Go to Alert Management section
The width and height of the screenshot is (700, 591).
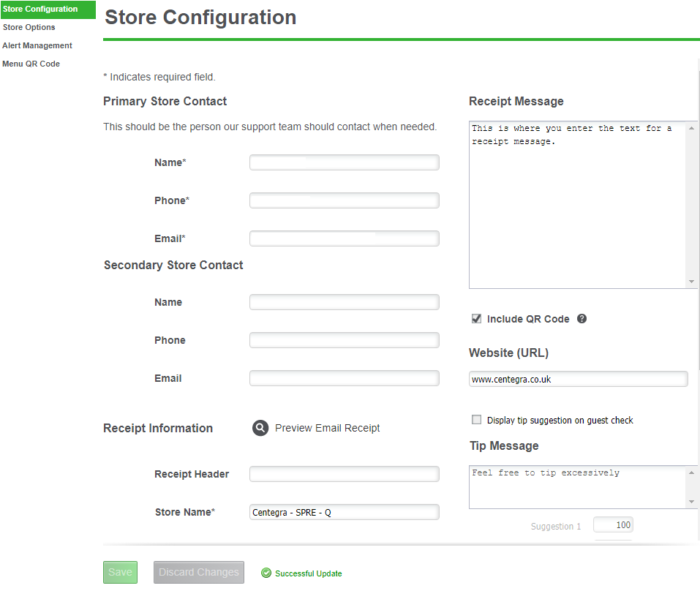coord(37,45)
